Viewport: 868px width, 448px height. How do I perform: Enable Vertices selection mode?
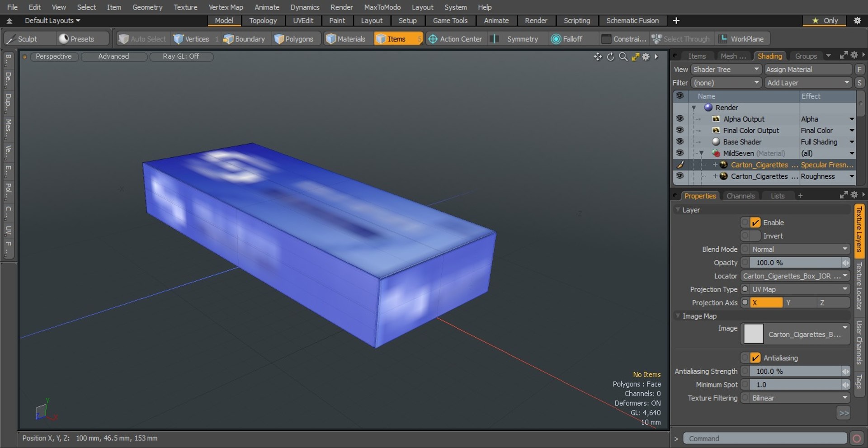[192, 39]
